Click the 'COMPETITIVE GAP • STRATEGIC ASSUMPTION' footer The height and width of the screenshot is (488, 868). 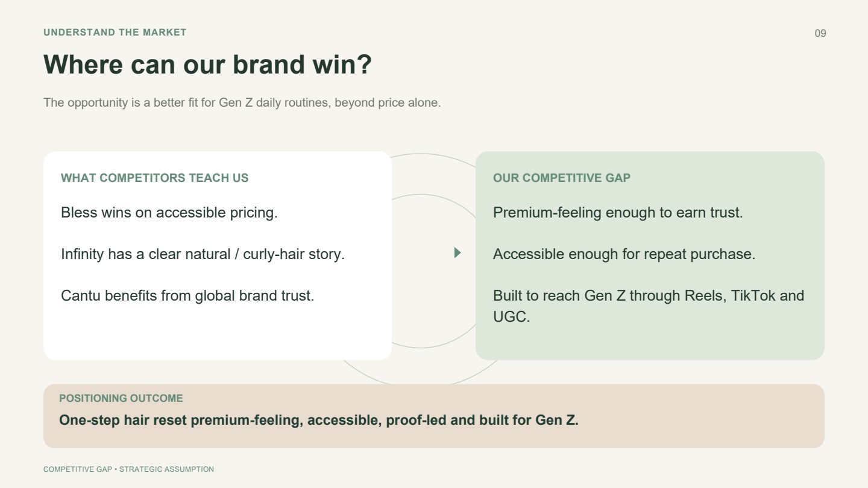tap(128, 469)
